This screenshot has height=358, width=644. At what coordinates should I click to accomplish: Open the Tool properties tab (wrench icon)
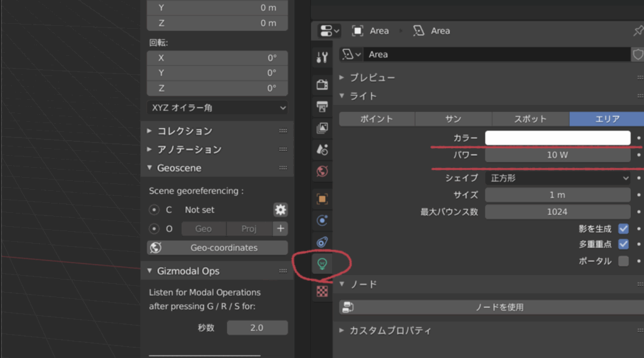322,58
